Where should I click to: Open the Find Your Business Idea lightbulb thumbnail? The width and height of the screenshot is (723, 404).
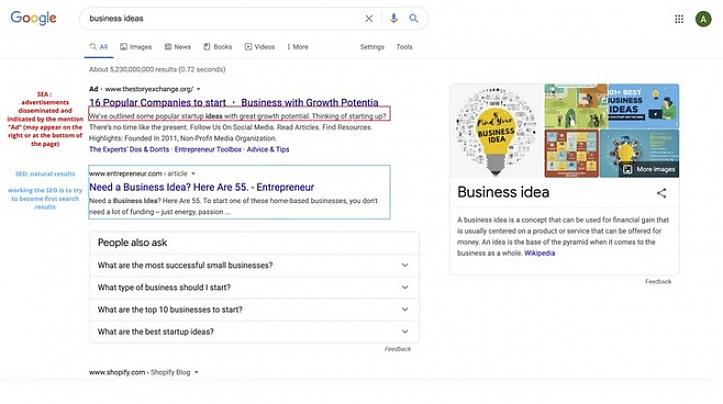click(496, 130)
